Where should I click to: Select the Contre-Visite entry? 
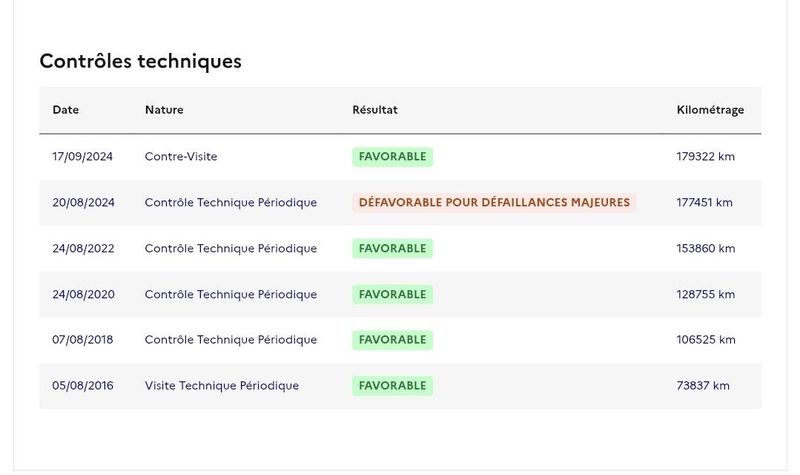coord(181,157)
